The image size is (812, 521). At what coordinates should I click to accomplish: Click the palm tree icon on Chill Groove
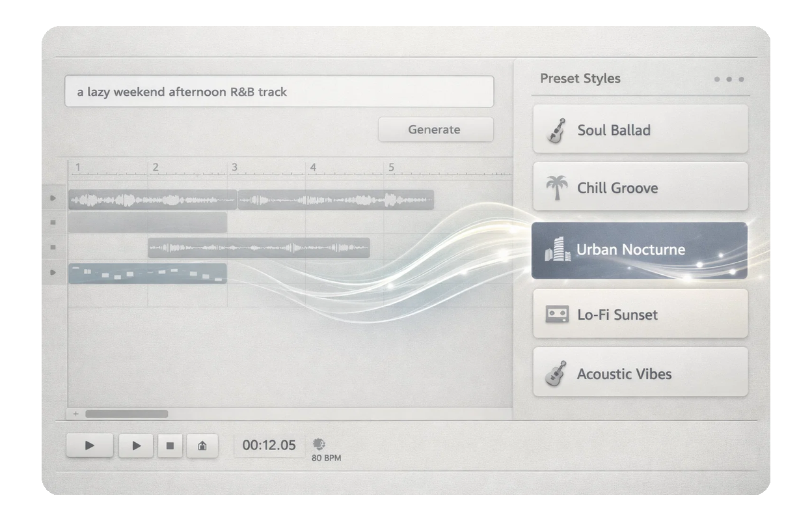556,188
